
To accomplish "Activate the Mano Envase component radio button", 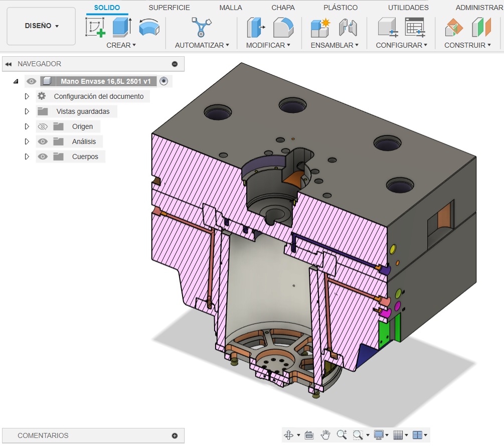I will click(x=163, y=81).
